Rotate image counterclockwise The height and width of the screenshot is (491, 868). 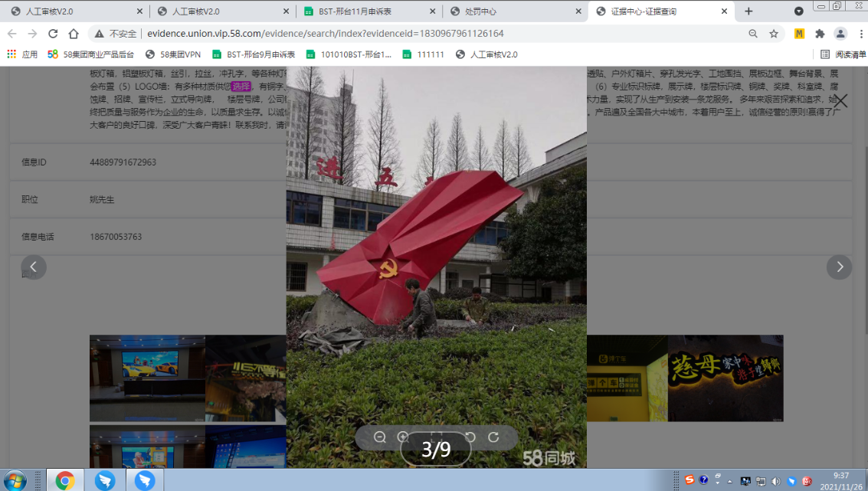(470, 437)
